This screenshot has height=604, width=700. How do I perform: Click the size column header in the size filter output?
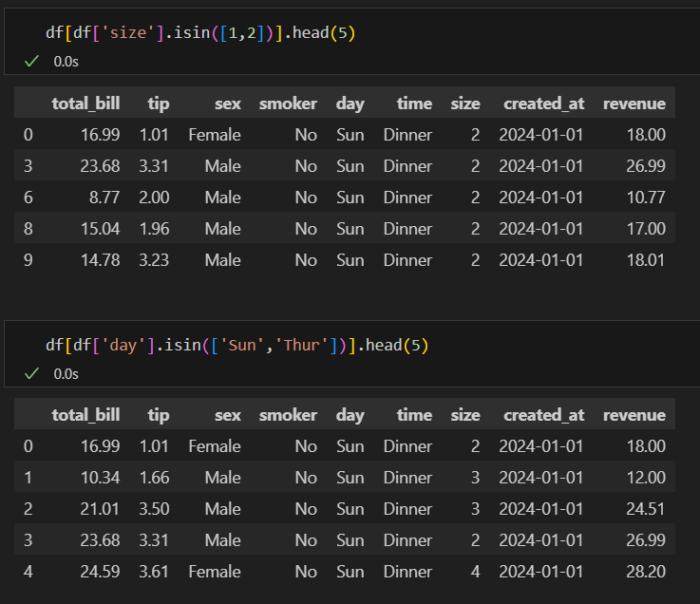pos(465,104)
